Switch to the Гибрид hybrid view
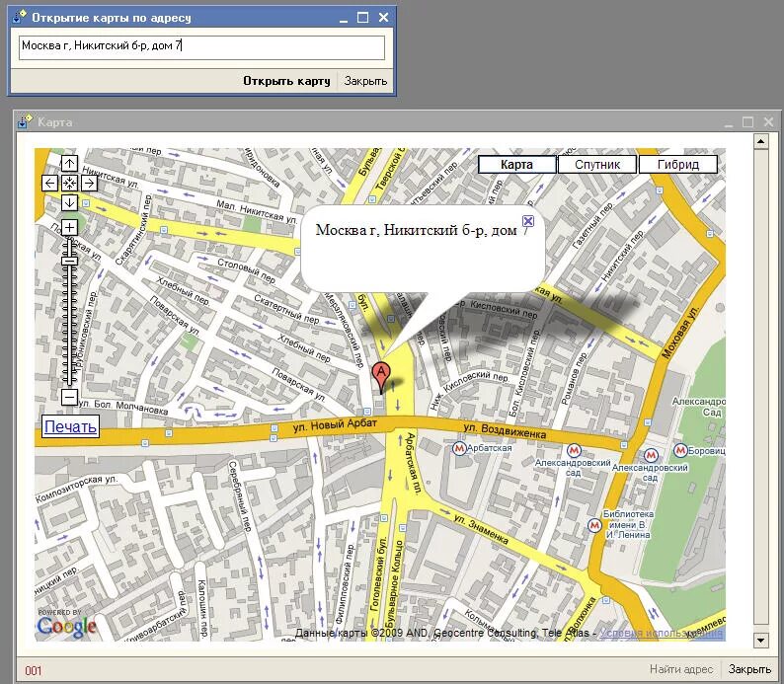The height and width of the screenshot is (684, 784). coord(678,165)
